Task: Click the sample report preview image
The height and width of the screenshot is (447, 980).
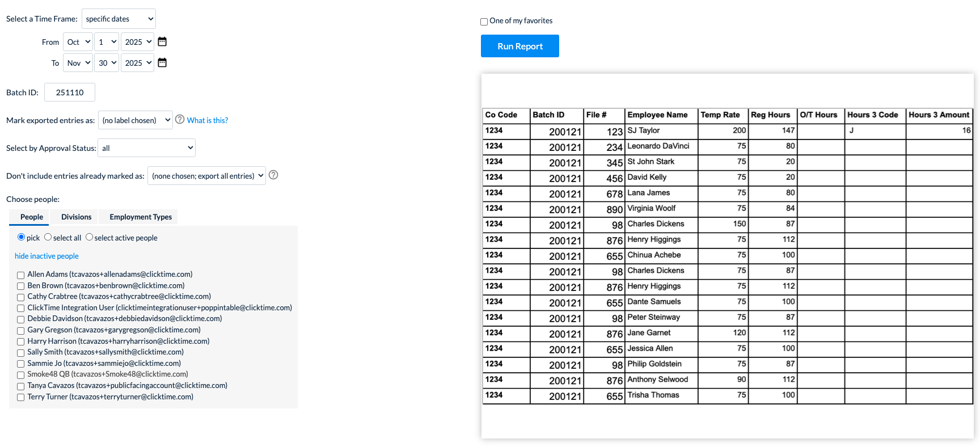Action: tap(728, 256)
